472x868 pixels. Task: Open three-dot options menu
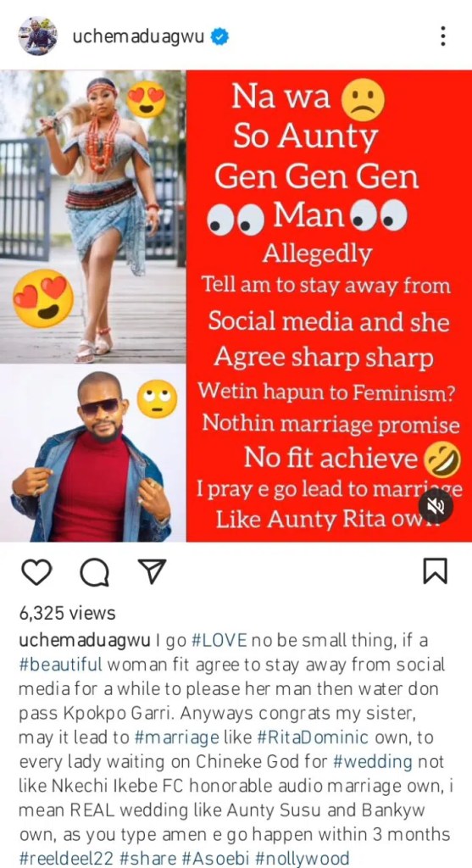click(x=442, y=36)
